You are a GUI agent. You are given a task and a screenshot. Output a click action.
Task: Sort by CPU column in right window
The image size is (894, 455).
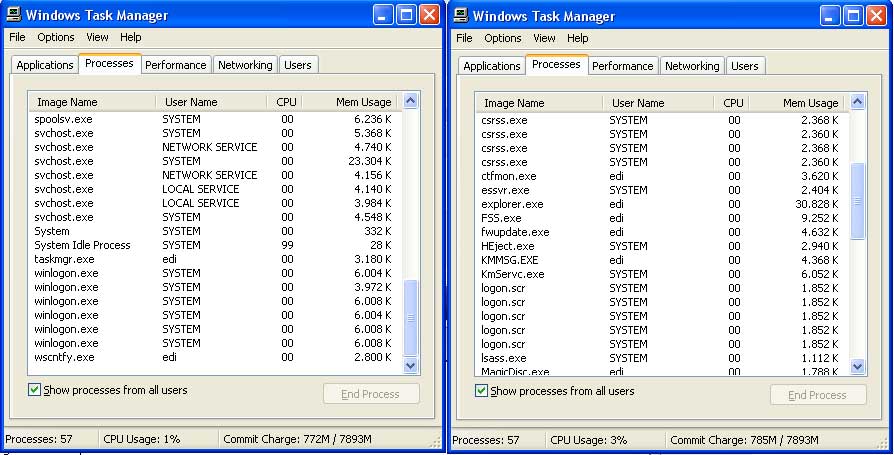click(731, 103)
